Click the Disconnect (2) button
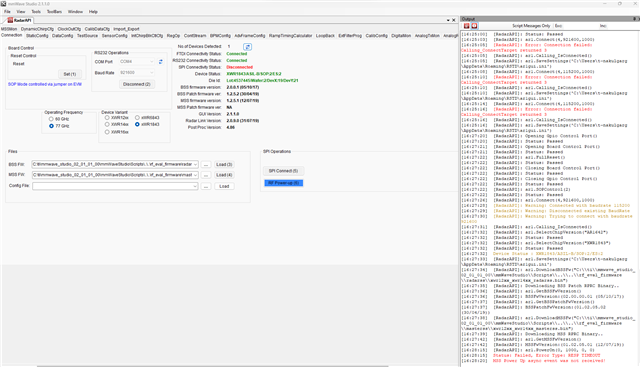The width and height of the screenshot is (640, 367). [x=137, y=84]
